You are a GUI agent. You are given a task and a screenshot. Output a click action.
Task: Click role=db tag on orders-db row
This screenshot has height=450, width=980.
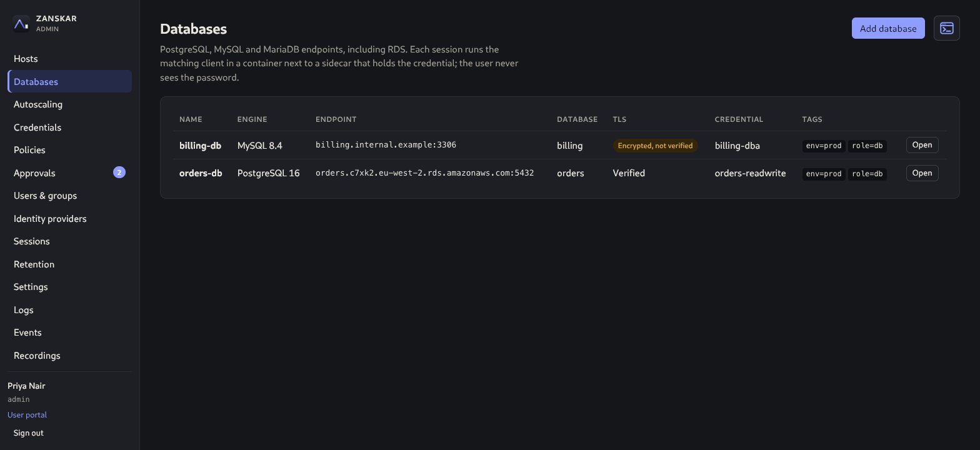867,174
